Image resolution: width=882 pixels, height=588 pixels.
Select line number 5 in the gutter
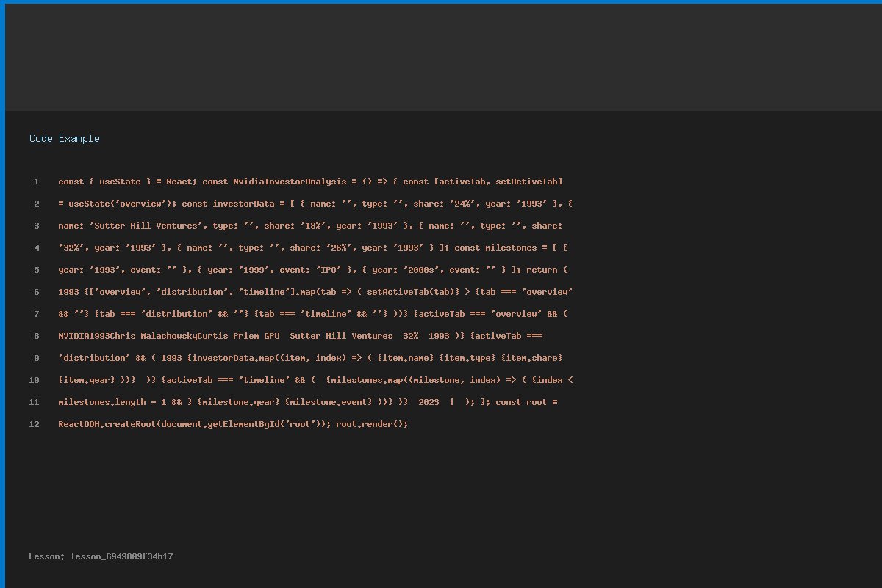tap(36, 270)
